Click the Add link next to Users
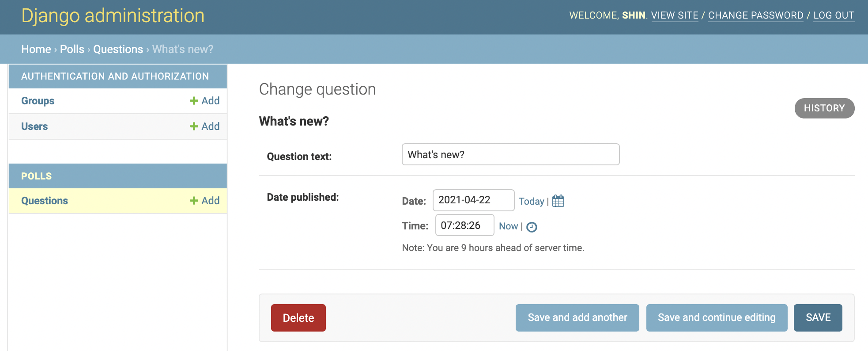The height and width of the screenshot is (351, 868). [x=205, y=126]
